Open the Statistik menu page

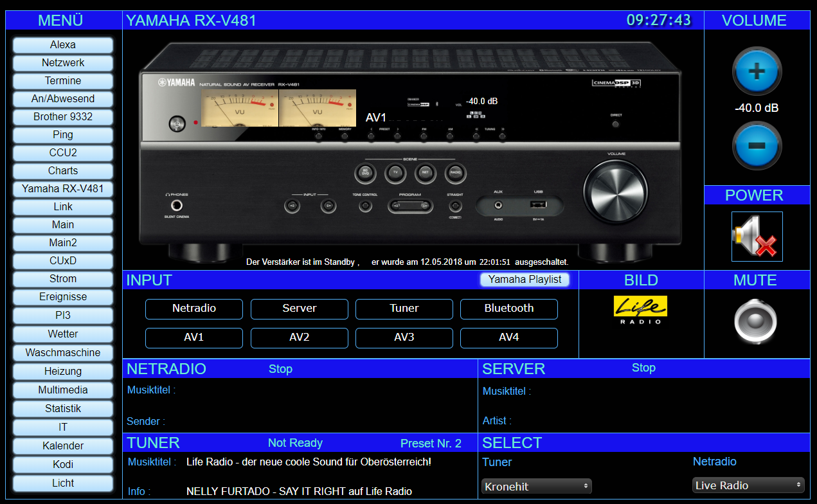(63, 409)
